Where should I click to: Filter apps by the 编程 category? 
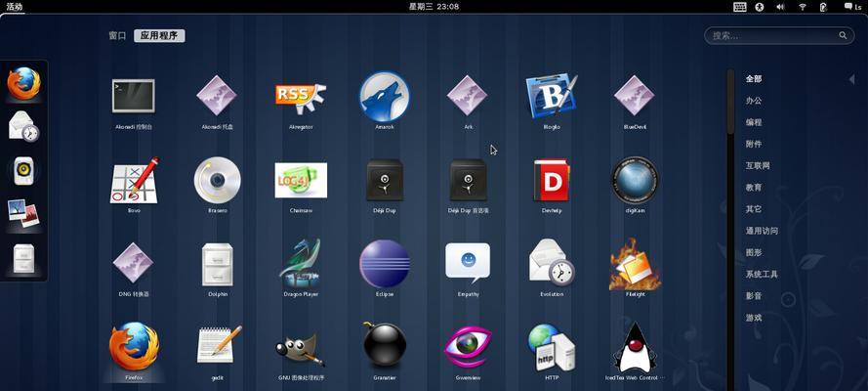point(754,122)
